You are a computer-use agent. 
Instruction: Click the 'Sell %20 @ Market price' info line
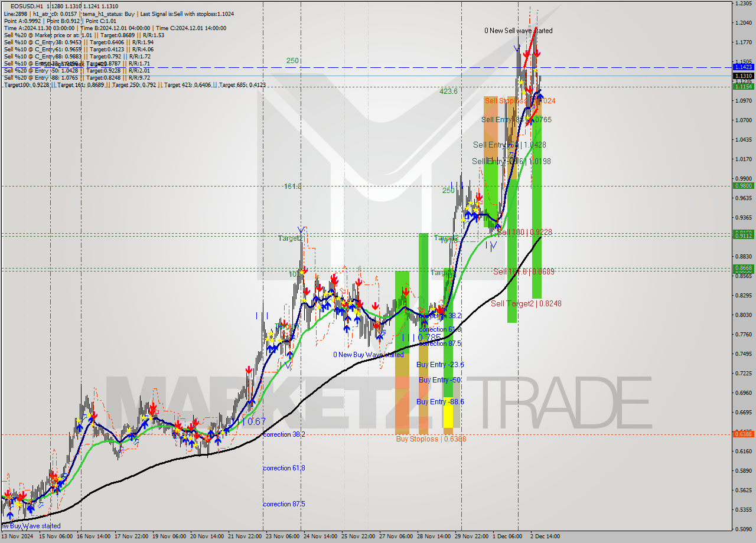(x=84, y=35)
